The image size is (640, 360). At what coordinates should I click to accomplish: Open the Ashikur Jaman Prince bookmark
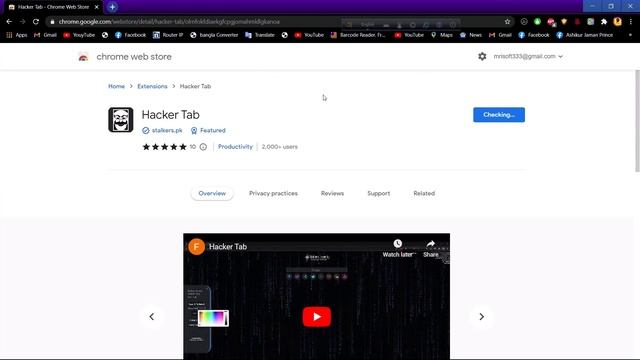[x=584, y=35]
